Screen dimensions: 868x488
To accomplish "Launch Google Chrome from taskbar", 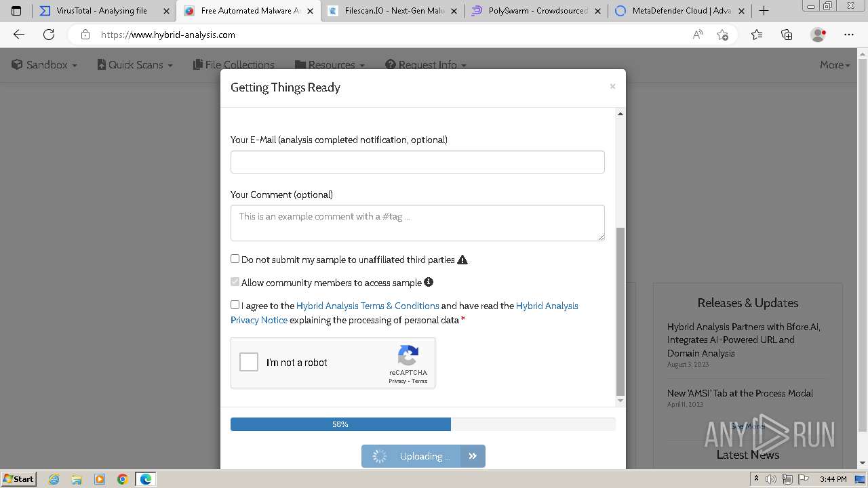I will tap(123, 479).
